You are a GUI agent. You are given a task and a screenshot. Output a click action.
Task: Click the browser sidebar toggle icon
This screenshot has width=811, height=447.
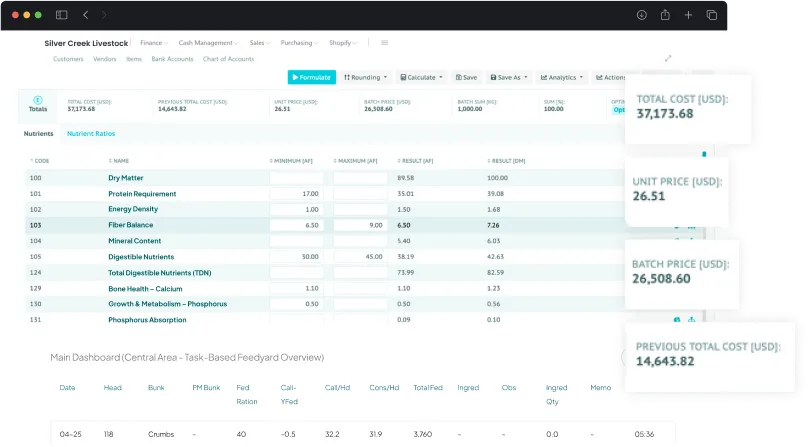tap(61, 15)
